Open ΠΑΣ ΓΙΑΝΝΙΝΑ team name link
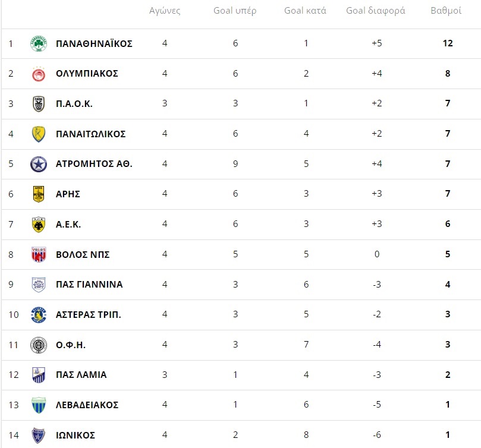This screenshot has width=481, height=448. click(x=89, y=285)
